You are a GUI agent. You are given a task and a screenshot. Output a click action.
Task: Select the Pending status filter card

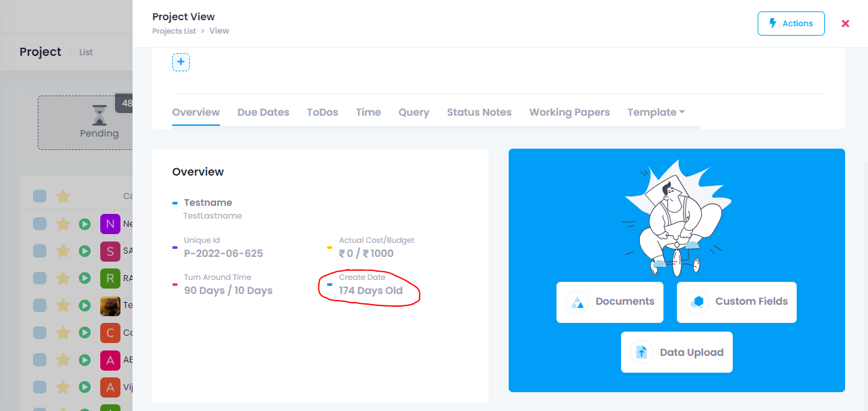85,122
